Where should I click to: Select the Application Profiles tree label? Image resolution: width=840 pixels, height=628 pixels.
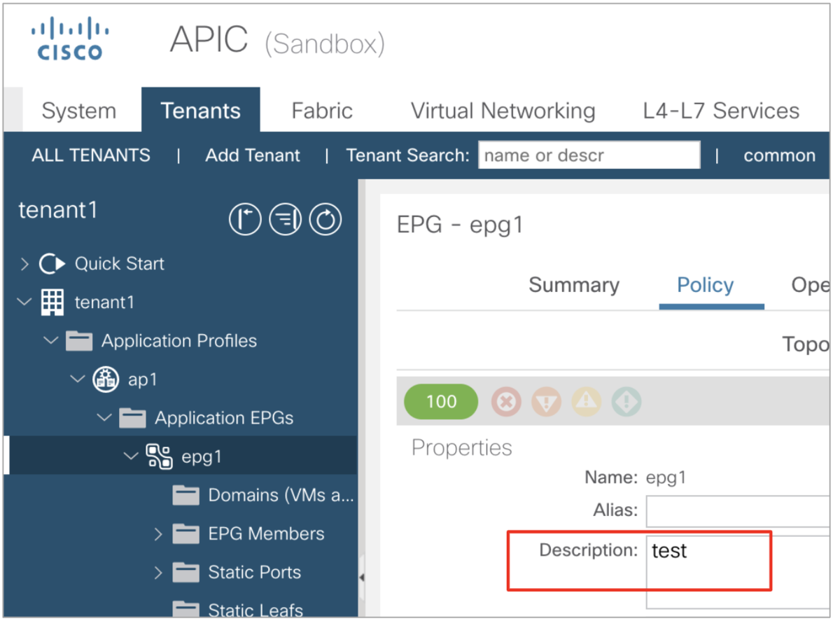[179, 341]
